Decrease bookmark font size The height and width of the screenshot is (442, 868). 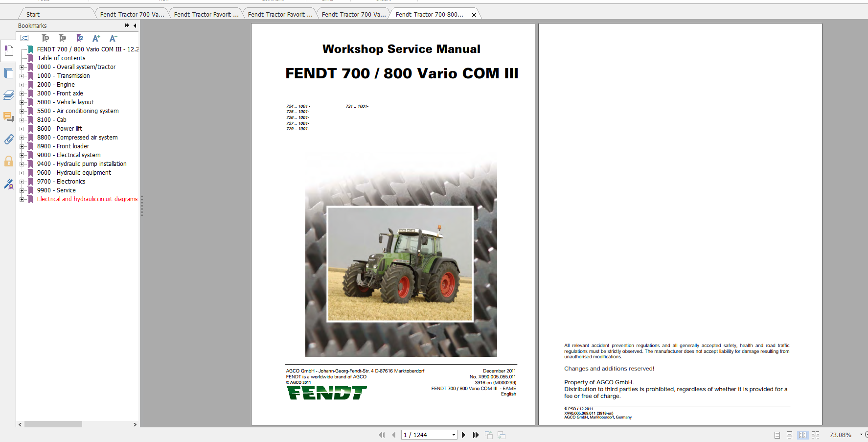[x=113, y=38]
